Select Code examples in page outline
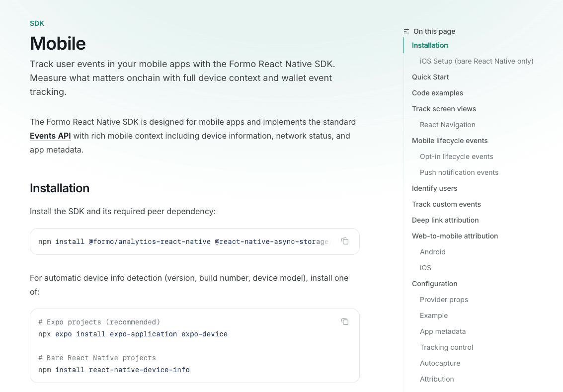This screenshot has height=392, width=563. tap(437, 93)
